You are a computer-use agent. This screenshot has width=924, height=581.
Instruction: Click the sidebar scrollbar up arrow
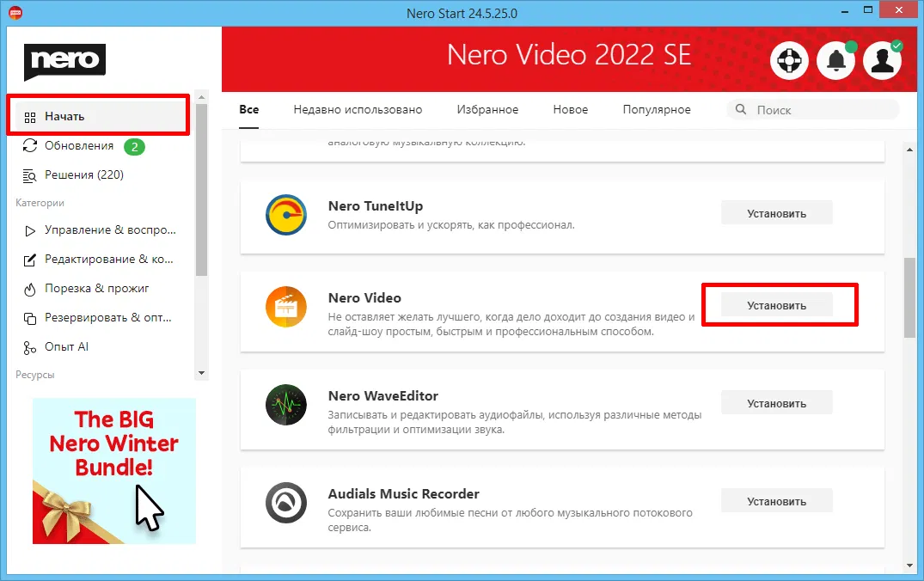(x=201, y=97)
